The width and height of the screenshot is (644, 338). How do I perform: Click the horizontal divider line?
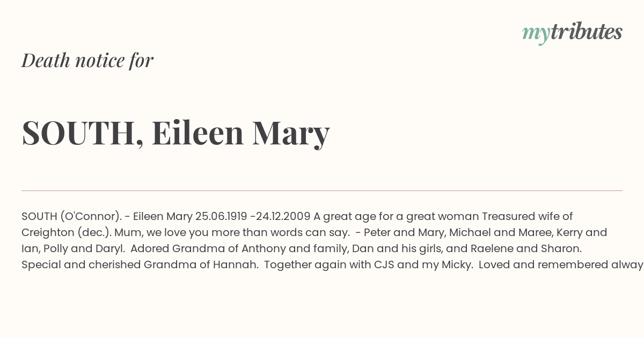[322, 190]
